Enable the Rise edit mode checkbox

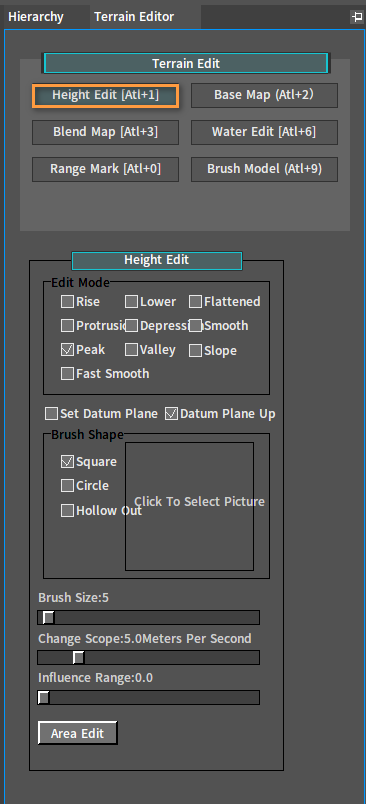click(x=67, y=302)
